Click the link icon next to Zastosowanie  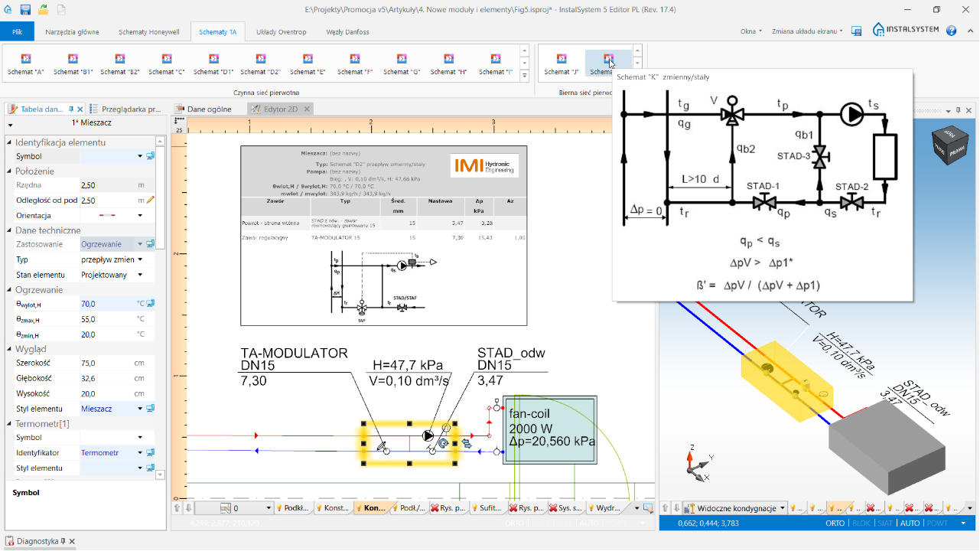(x=150, y=244)
